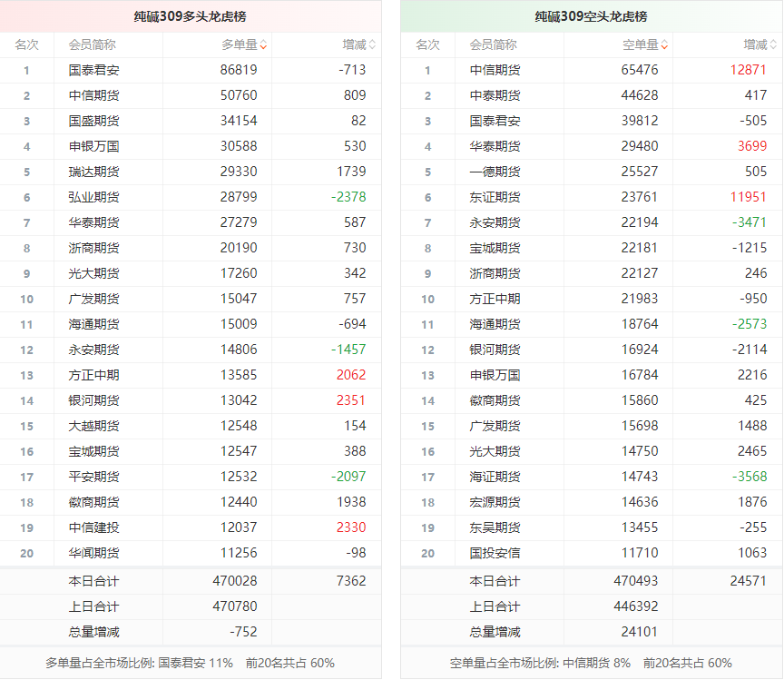Sort the long table by 增减 arrows
This screenshot has width=784, height=680.
[x=372, y=45]
